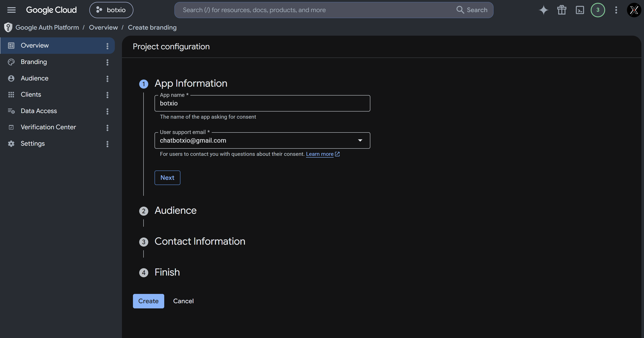Viewport: 644px width, 338px height.
Task: Select Clients in the sidebar
Action: tap(57, 95)
